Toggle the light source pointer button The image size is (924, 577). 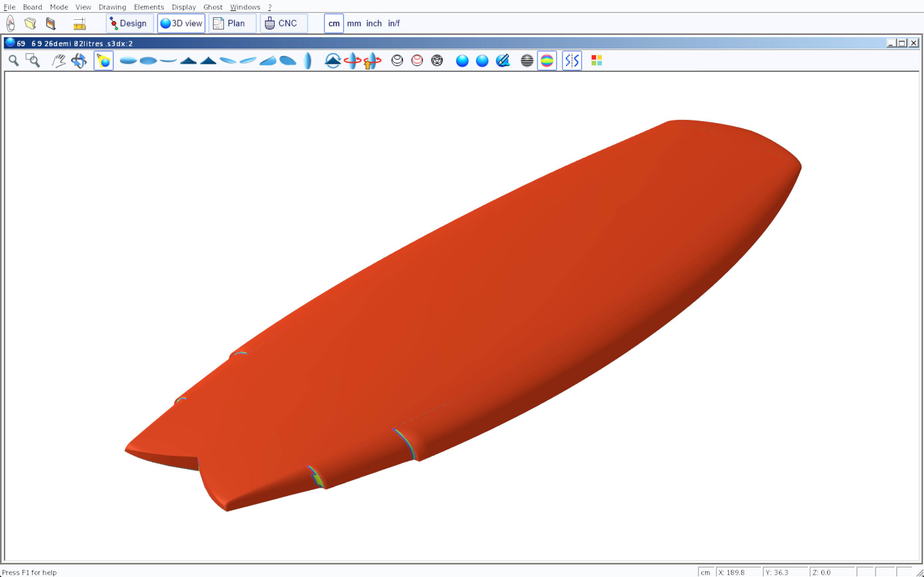click(x=104, y=61)
